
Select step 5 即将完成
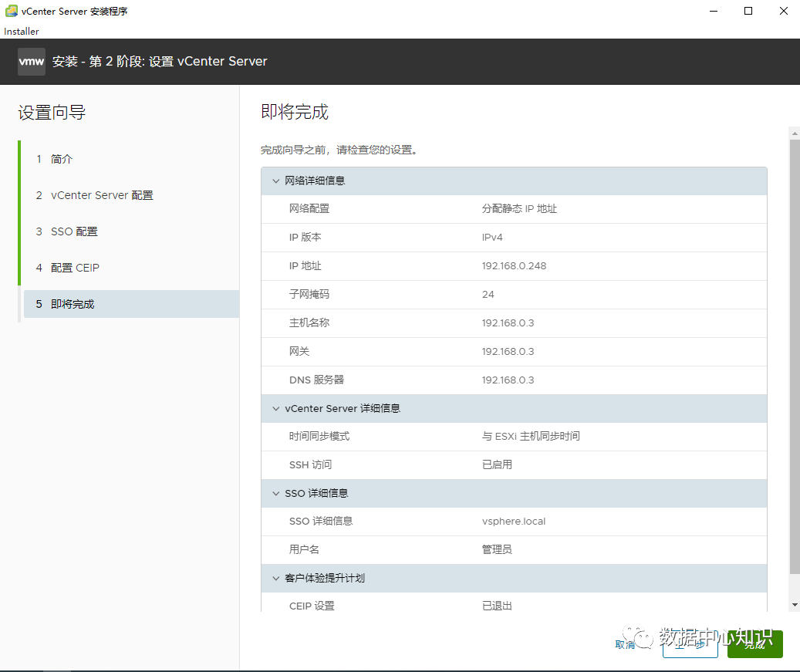131,304
